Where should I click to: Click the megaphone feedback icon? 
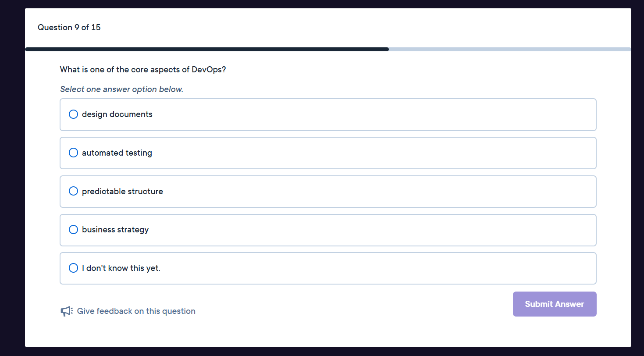click(66, 311)
